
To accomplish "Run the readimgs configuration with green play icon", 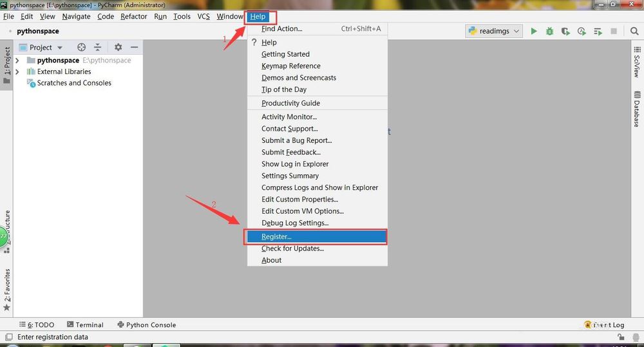I will (533, 31).
